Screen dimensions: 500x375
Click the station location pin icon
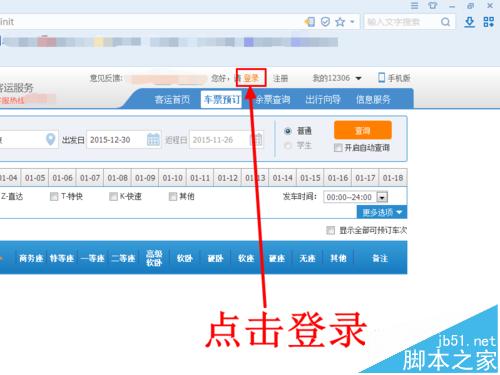pyautogui.click(x=50, y=139)
